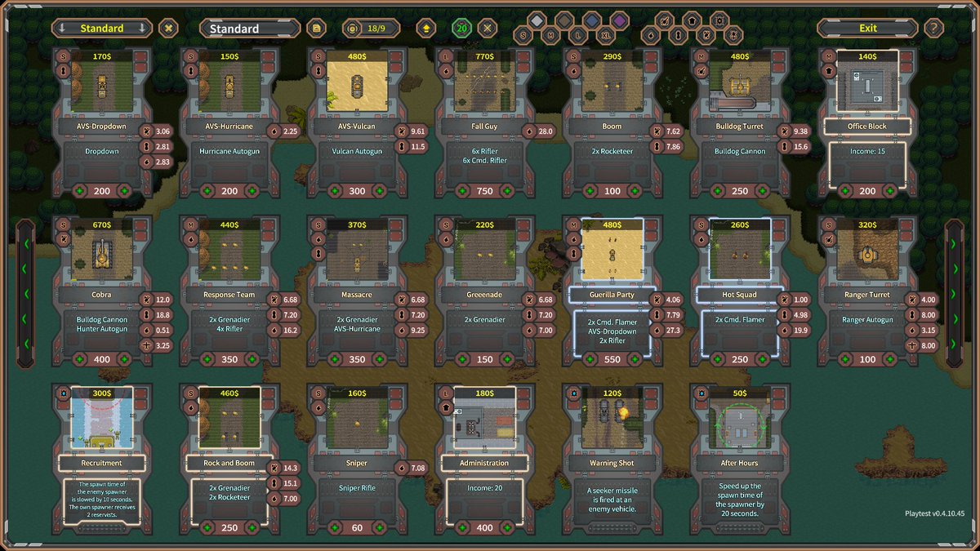The width and height of the screenshot is (980, 551).
Task: Click the right plus button on the Massacre card
Action: pos(379,359)
